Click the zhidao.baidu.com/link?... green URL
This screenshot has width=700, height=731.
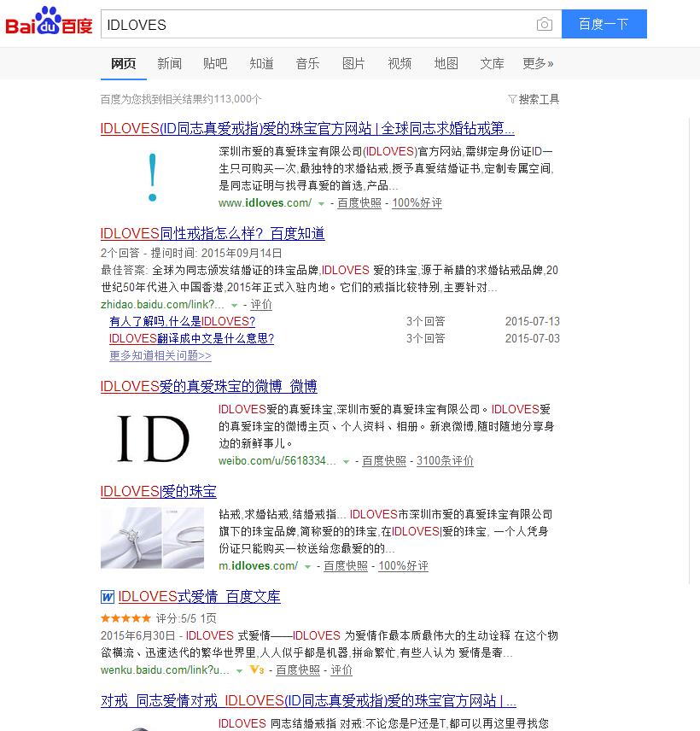pos(163,305)
